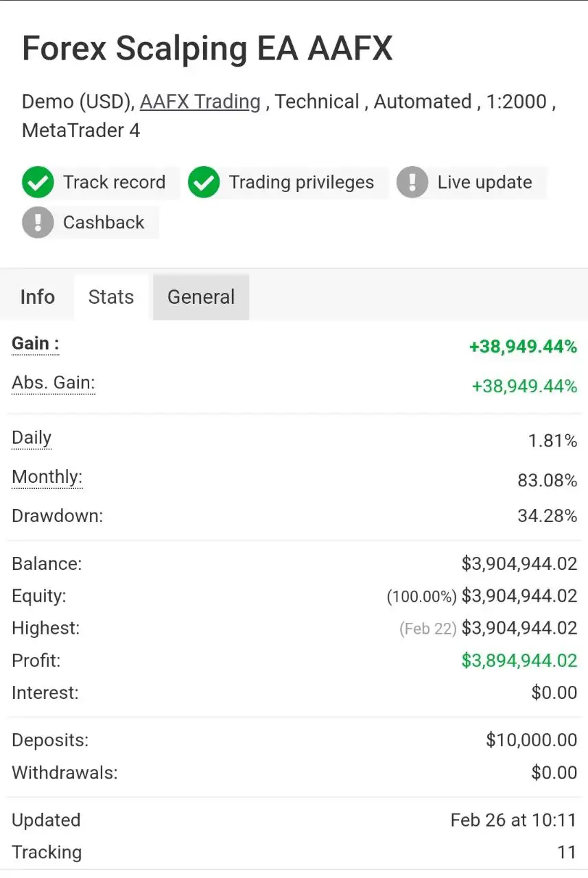Click the green Trading privileges checkmark icon
The image size is (588, 878).
tap(204, 182)
